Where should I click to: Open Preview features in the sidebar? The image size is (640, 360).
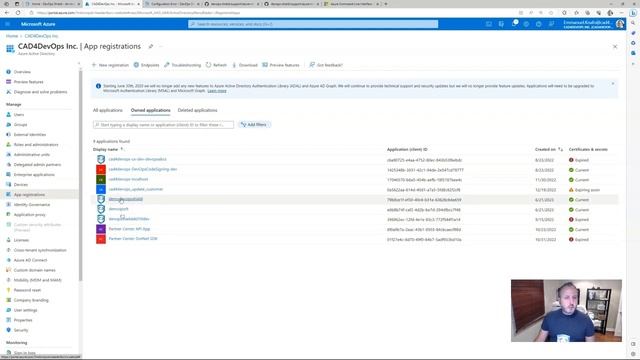(28, 82)
